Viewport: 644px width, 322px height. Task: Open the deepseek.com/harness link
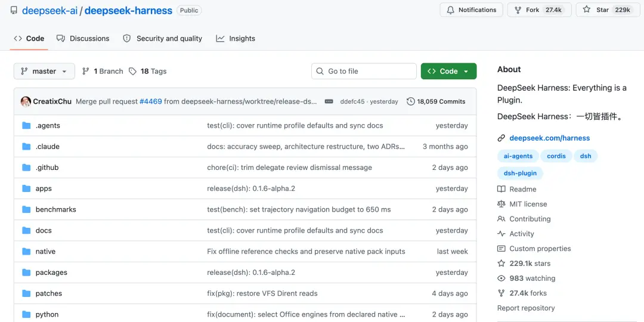click(550, 138)
